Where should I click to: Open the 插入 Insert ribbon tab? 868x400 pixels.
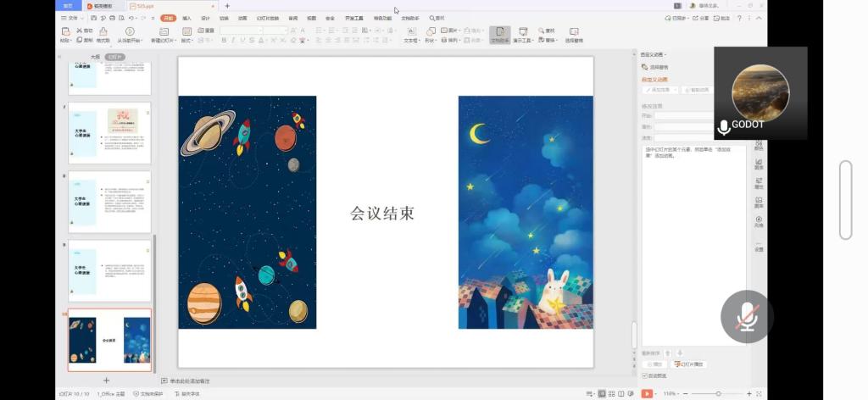click(x=186, y=17)
